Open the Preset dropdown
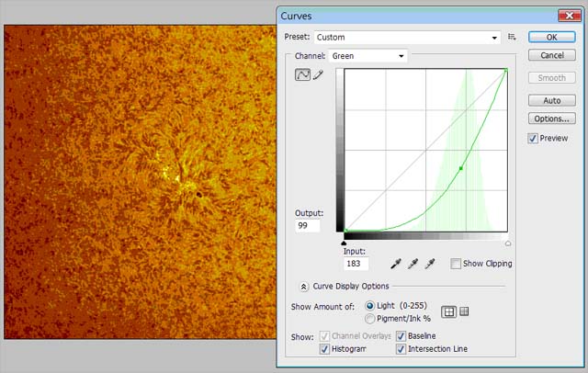The image size is (588, 373). [406, 38]
